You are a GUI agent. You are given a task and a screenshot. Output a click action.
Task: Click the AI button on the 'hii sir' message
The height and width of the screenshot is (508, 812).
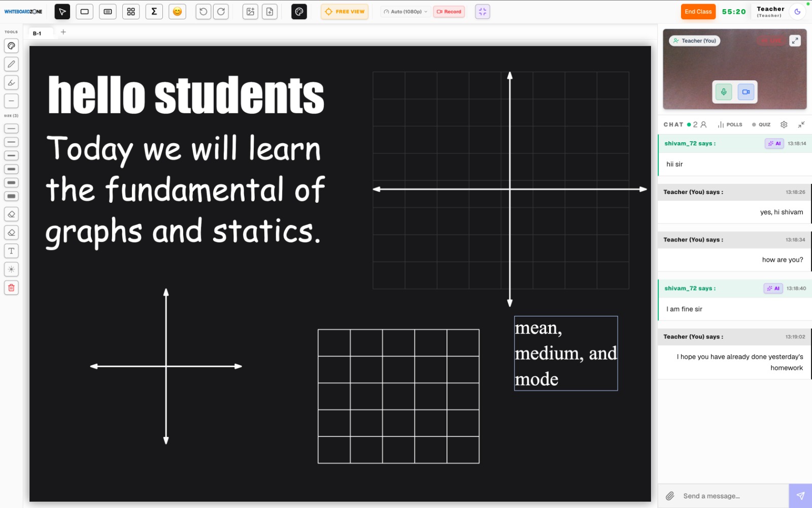click(x=774, y=144)
